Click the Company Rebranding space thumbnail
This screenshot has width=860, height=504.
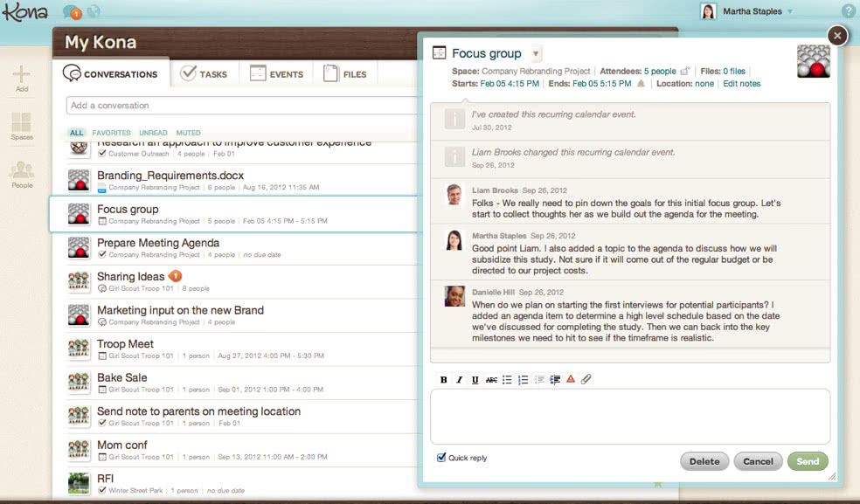click(813, 61)
